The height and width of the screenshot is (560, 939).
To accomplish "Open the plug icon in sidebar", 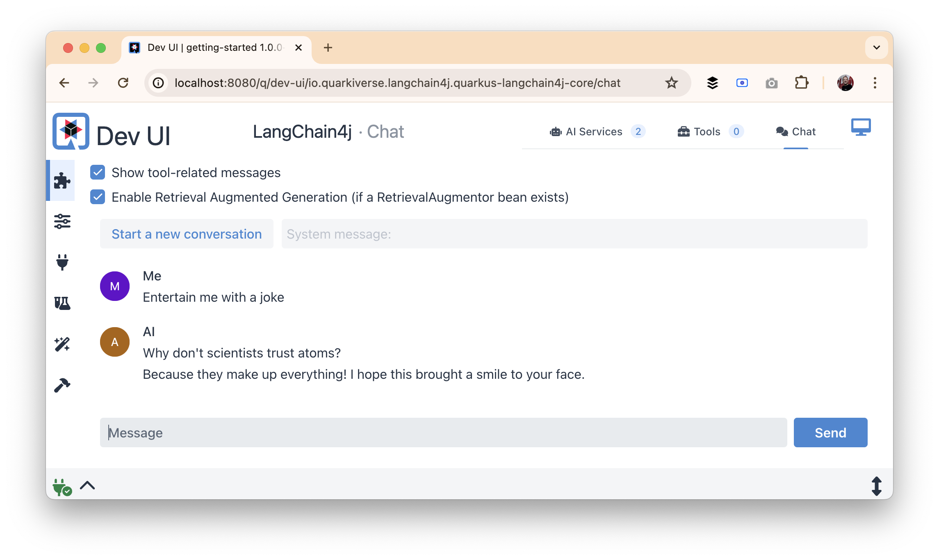I will (62, 262).
